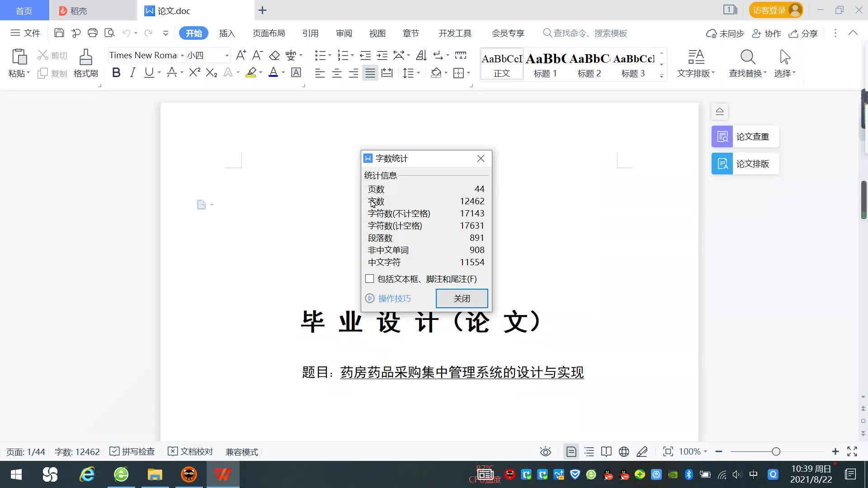868x488 pixels.
Task: Click 协作 collaboration button
Action: pyautogui.click(x=767, y=33)
